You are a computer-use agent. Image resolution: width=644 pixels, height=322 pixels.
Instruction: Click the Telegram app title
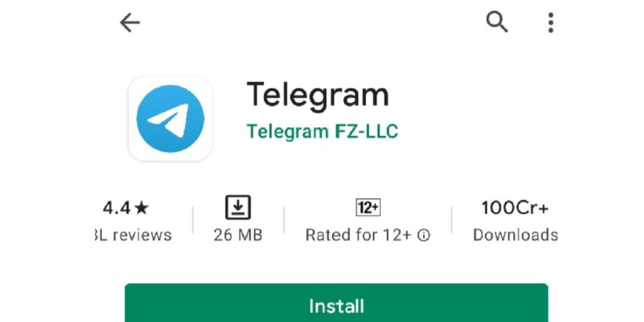click(318, 96)
